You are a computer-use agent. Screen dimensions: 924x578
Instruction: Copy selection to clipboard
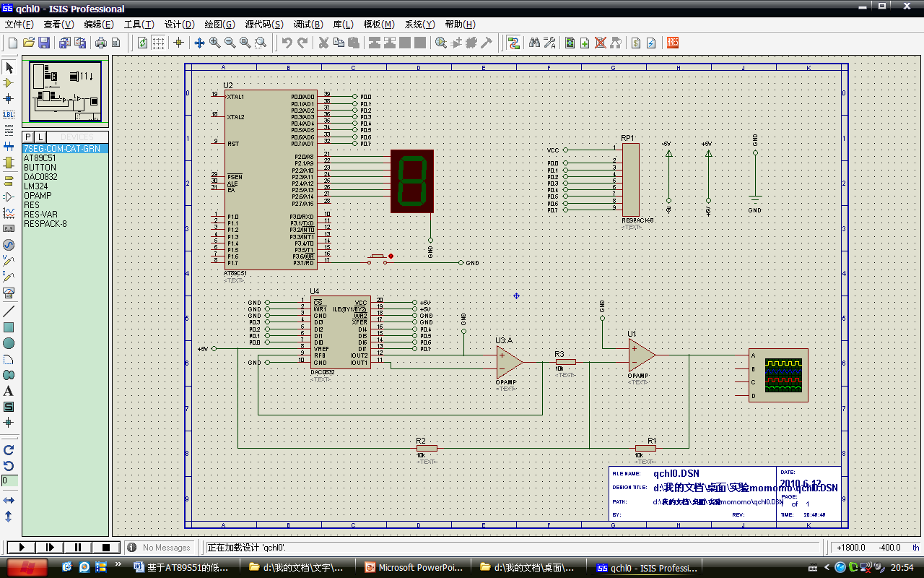click(x=339, y=43)
